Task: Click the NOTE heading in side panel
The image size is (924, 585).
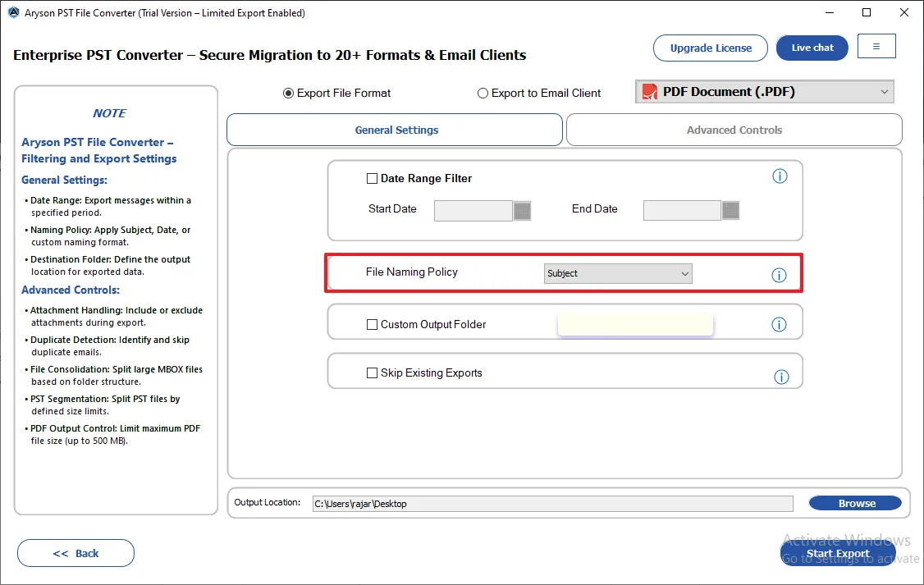Action: click(x=109, y=113)
